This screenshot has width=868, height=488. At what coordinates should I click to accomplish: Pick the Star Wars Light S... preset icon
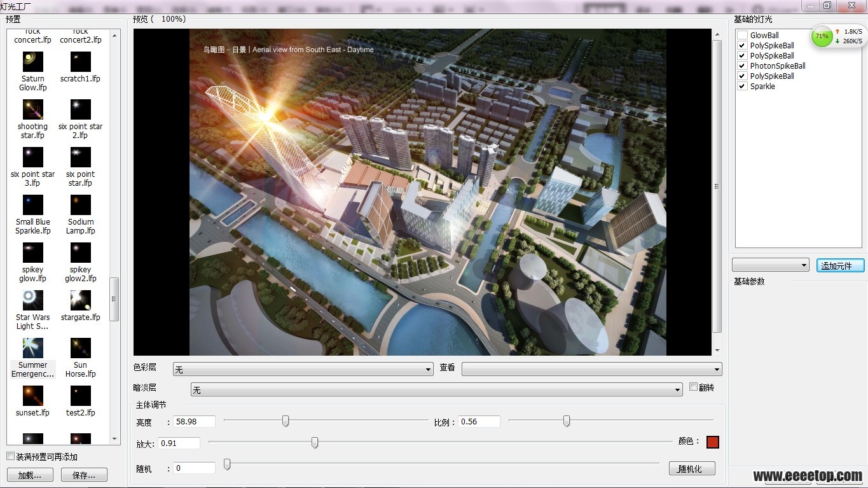coord(32,300)
